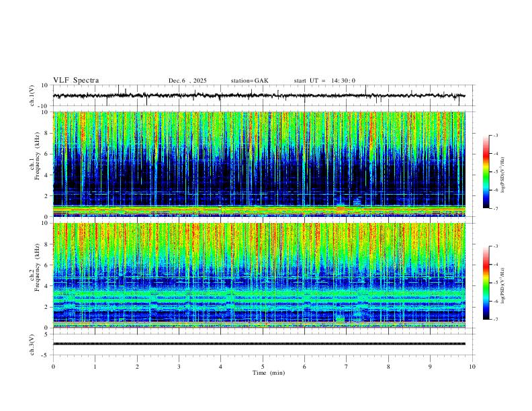Click the "0" tick on the time axis
Screen dimensions: 532x411
point(53,367)
